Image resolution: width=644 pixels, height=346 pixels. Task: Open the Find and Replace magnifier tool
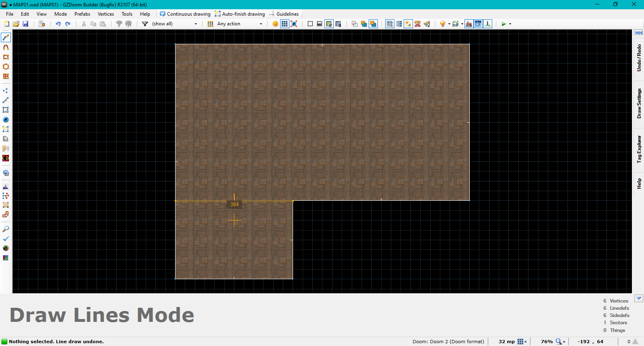6,229
